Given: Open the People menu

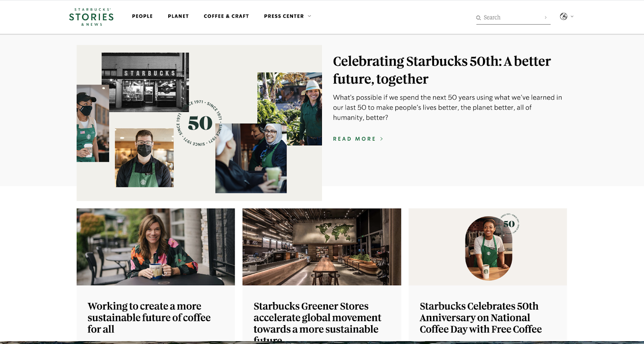Looking at the screenshot, I should (x=142, y=16).
